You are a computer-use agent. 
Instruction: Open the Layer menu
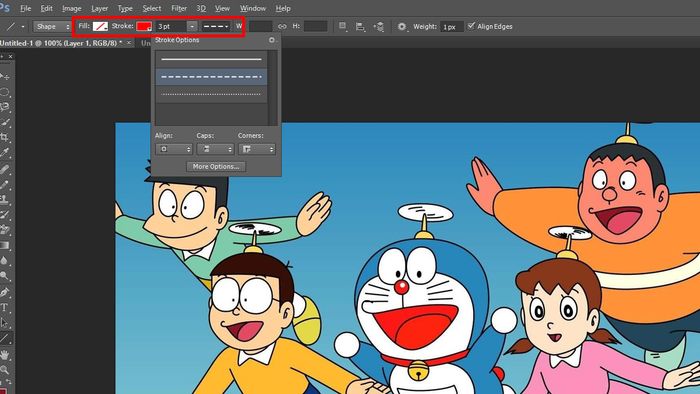point(99,8)
